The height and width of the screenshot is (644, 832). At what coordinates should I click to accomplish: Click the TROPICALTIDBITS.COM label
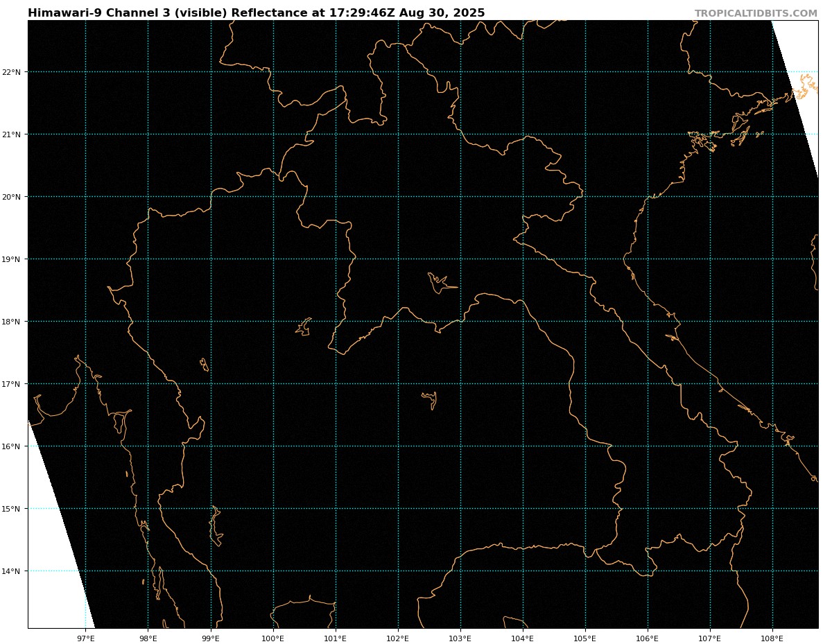(x=756, y=14)
